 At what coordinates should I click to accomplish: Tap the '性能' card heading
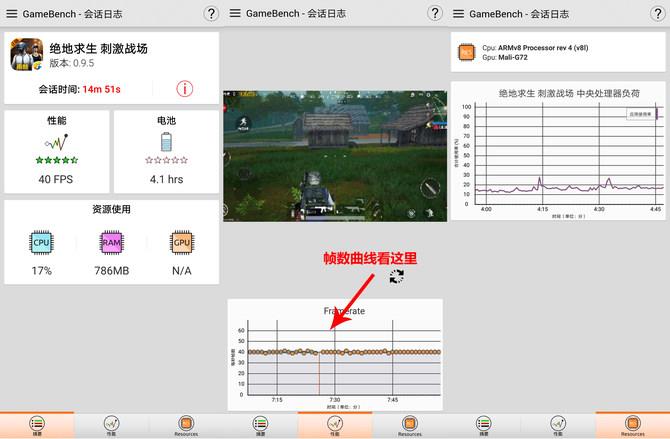click(56, 121)
